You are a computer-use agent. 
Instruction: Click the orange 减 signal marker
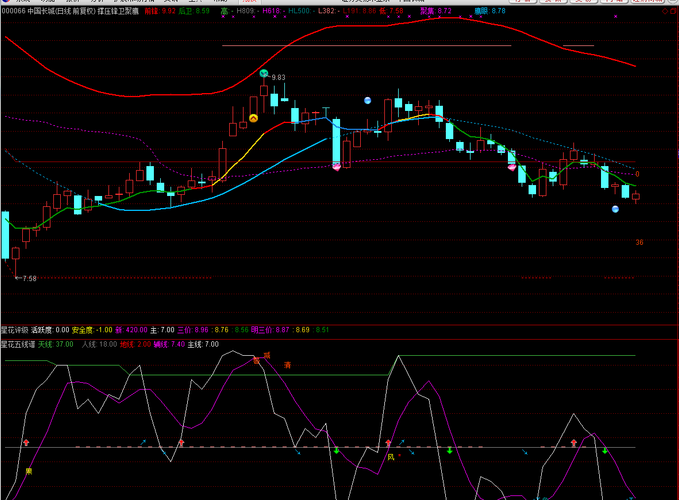[x=267, y=355]
